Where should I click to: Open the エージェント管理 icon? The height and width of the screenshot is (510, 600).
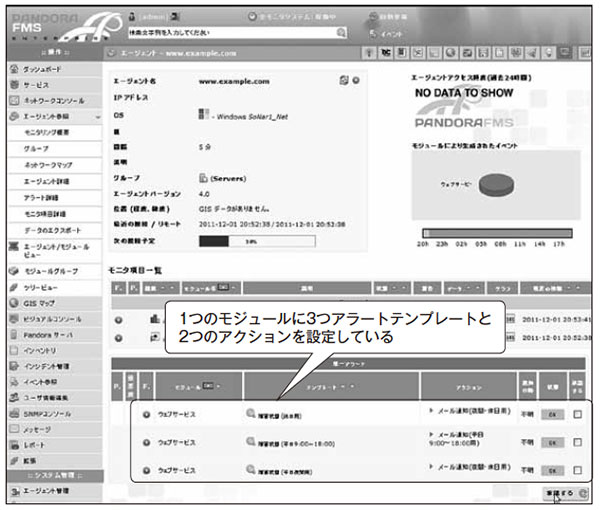15,491
